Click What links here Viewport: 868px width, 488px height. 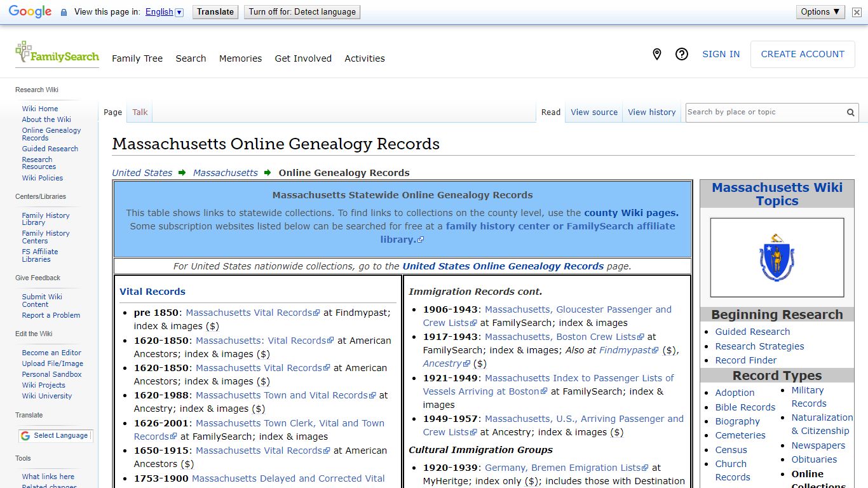point(48,477)
